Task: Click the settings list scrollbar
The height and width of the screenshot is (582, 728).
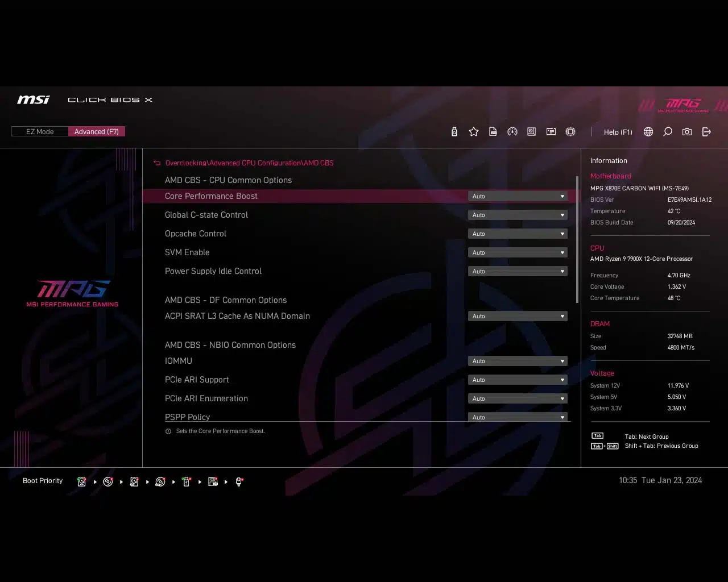Action: (577, 239)
